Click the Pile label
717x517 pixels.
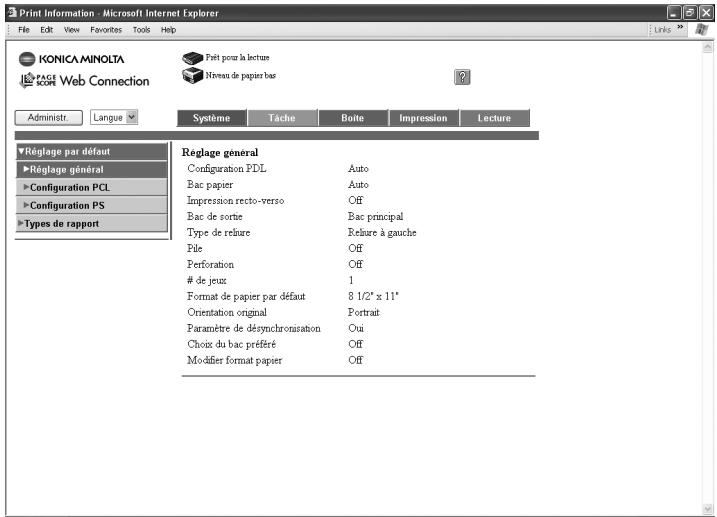[195, 248]
